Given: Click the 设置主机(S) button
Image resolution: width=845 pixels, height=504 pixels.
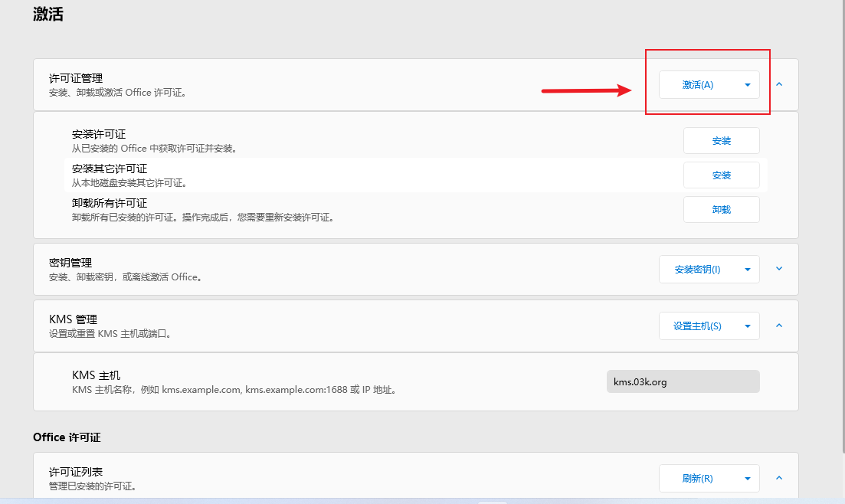Looking at the screenshot, I should [x=697, y=326].
